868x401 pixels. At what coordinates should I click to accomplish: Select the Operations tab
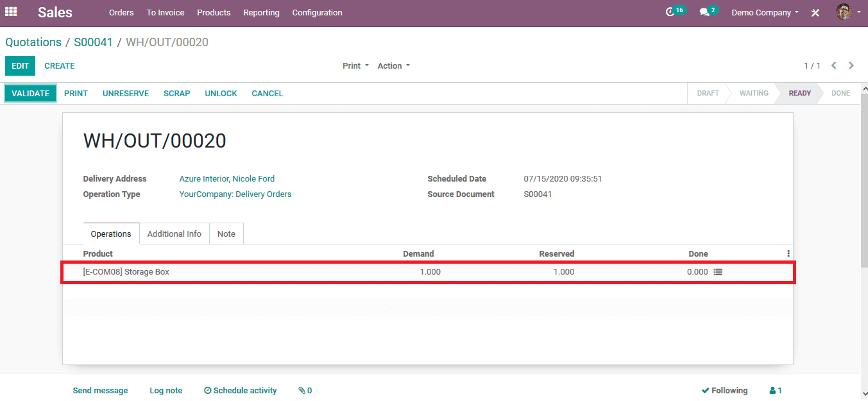pyautogui.click(x=111, y=234)
